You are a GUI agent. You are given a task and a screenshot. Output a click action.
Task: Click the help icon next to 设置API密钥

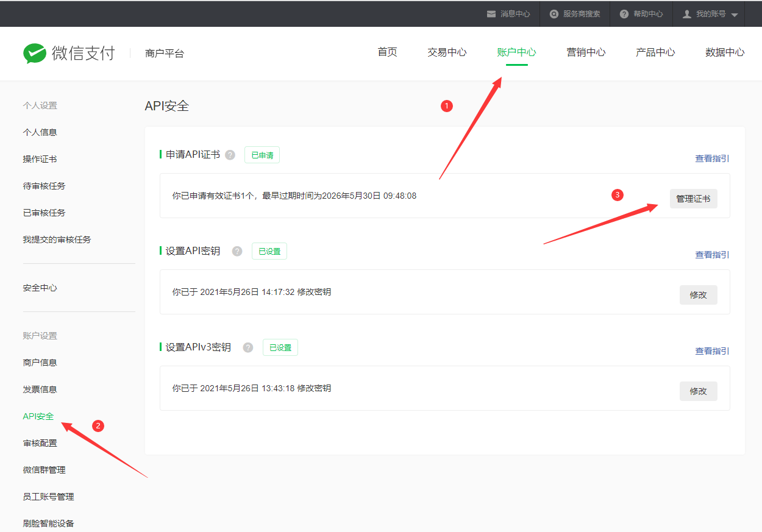(x=237, y=251)
